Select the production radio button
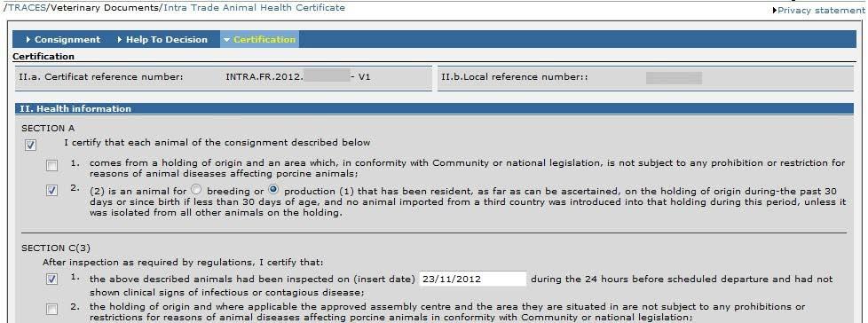The width and height of the screenshot is (868, 323). tap(273, 189)
